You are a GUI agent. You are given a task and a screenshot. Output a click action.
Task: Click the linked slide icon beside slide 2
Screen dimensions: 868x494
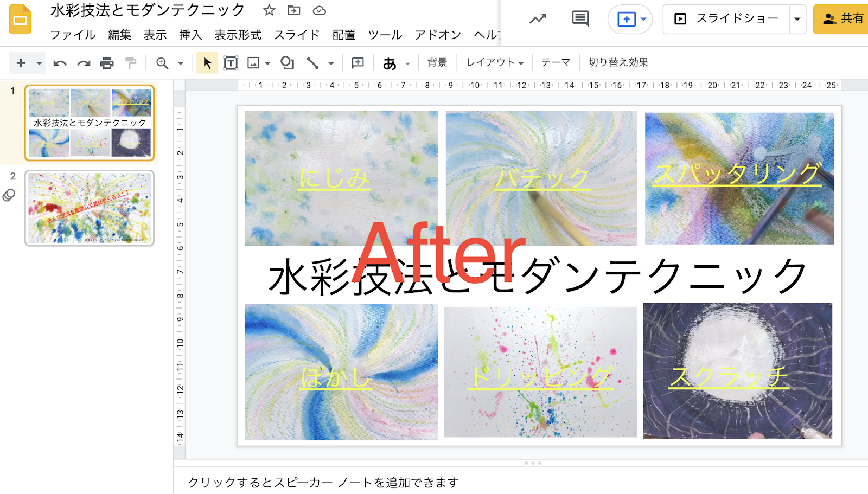pyautogui.click(x=9, y=195)
